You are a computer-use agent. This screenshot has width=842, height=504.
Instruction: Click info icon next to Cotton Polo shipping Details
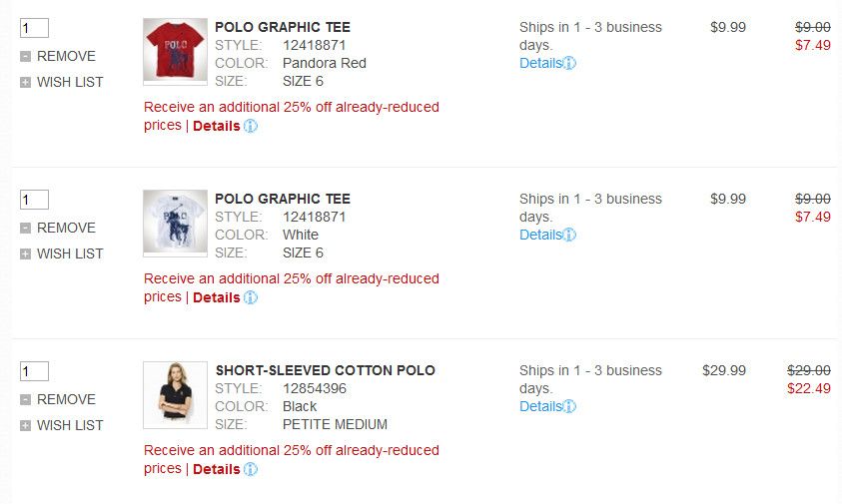[x=569, y=407]
